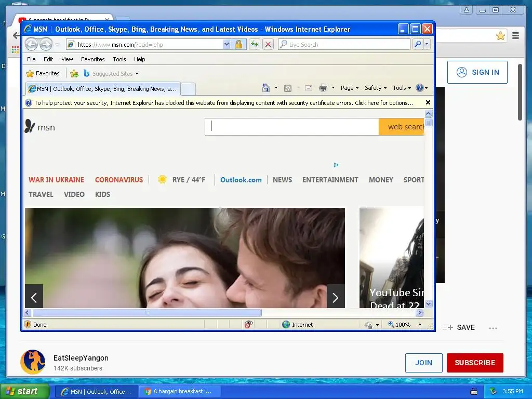
Task: Click the web search button
Action: pos(402,127)
